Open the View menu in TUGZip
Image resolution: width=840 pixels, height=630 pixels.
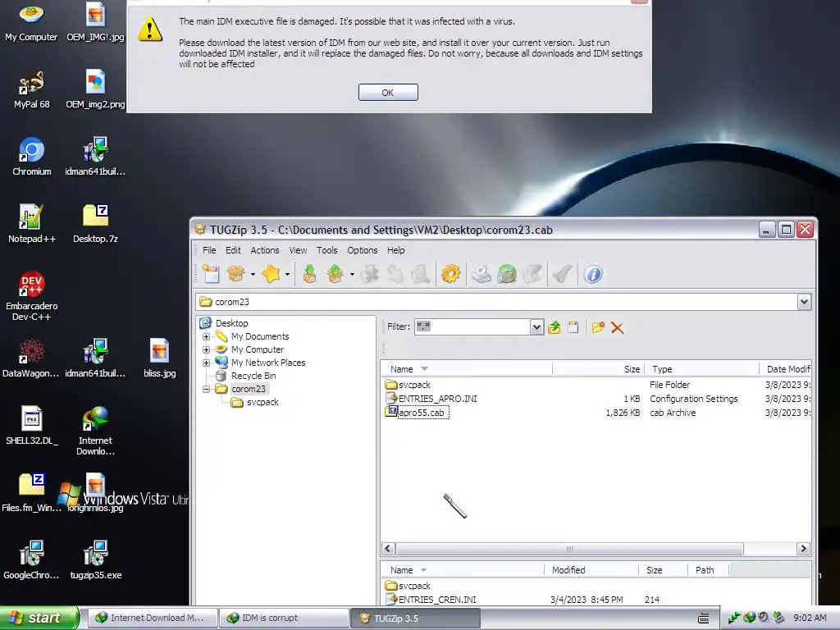tap(298, 250)
